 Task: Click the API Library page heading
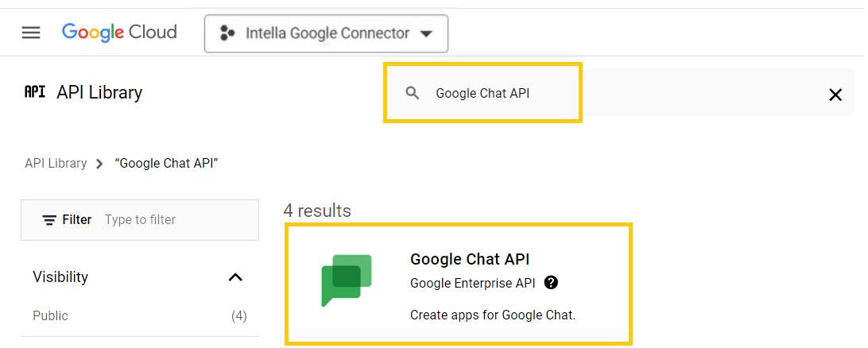click(x=99, y=92)
